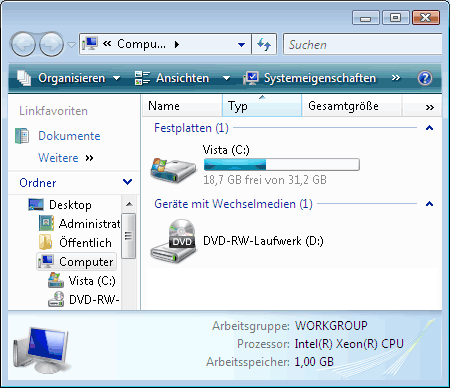This screenshot has height=388, width=450.
Task: Click the Vista (C:) drive label
Action: pyautogui.click(x=226, y=150)
